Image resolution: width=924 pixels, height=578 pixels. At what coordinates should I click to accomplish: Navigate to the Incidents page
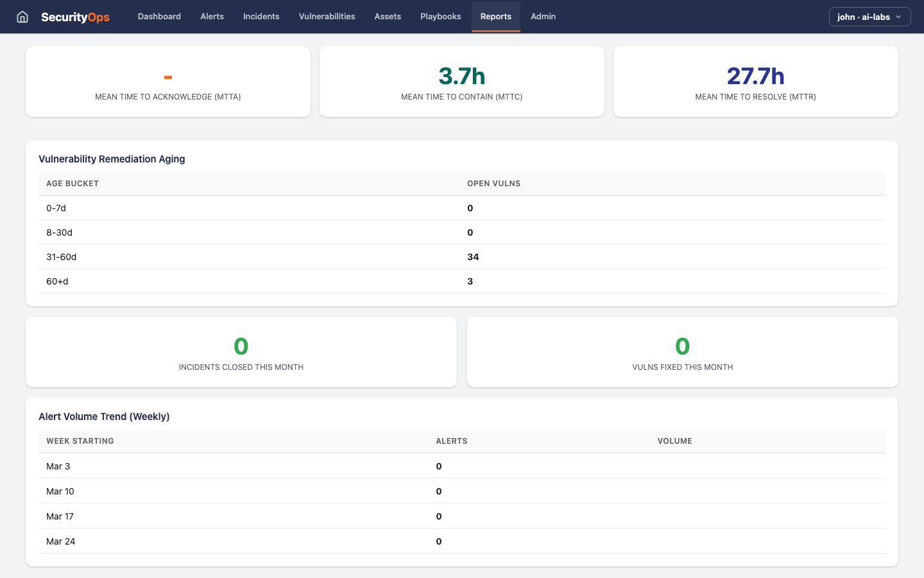[x=261, y=17]
